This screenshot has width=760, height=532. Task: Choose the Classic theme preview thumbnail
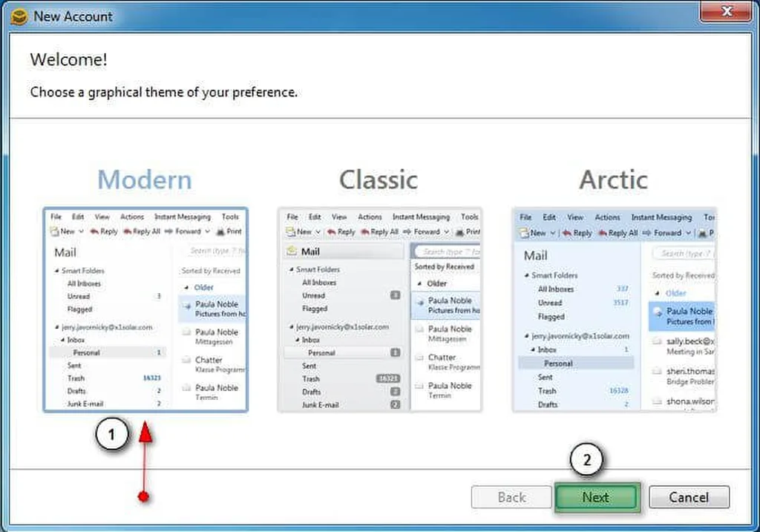coord(379,309)
